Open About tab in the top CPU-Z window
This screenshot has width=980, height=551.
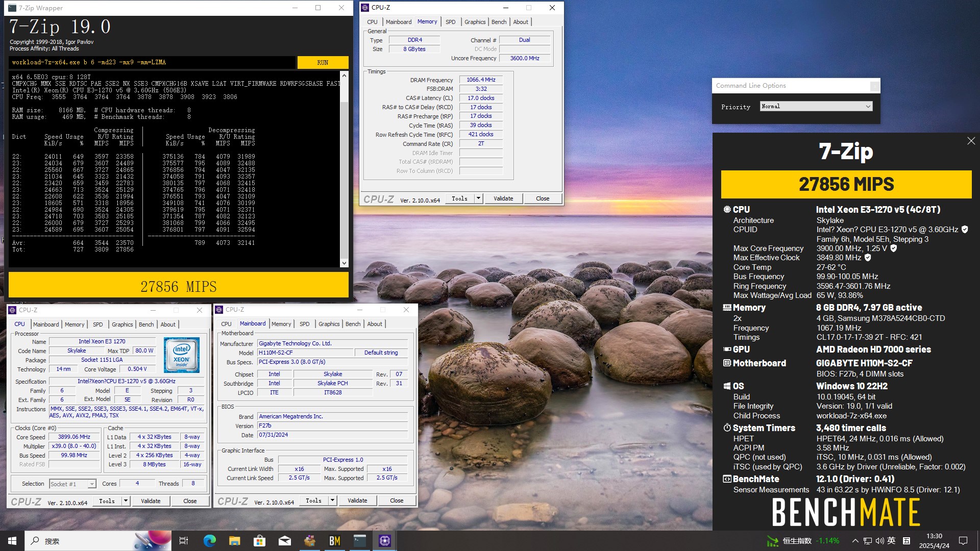(521, 22)
